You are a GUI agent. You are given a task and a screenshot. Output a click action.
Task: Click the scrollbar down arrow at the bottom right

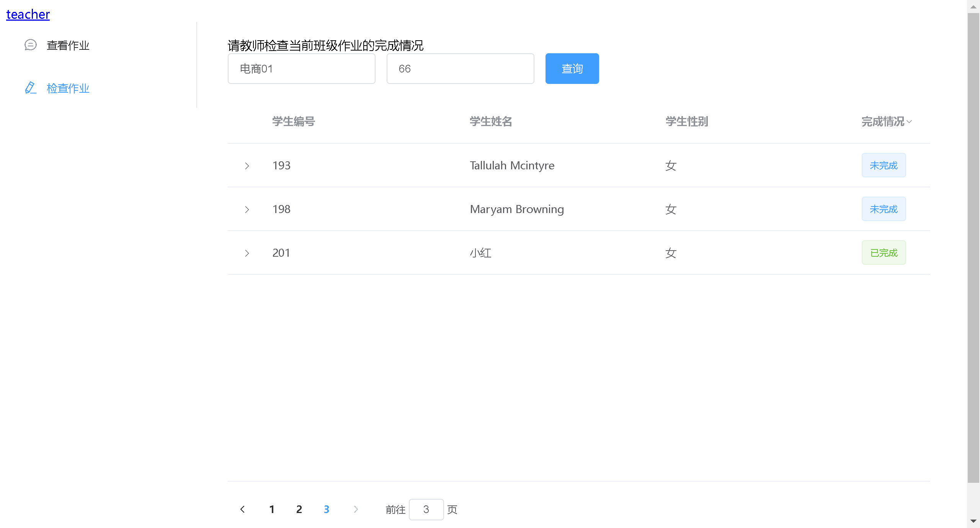coord(973,521)
